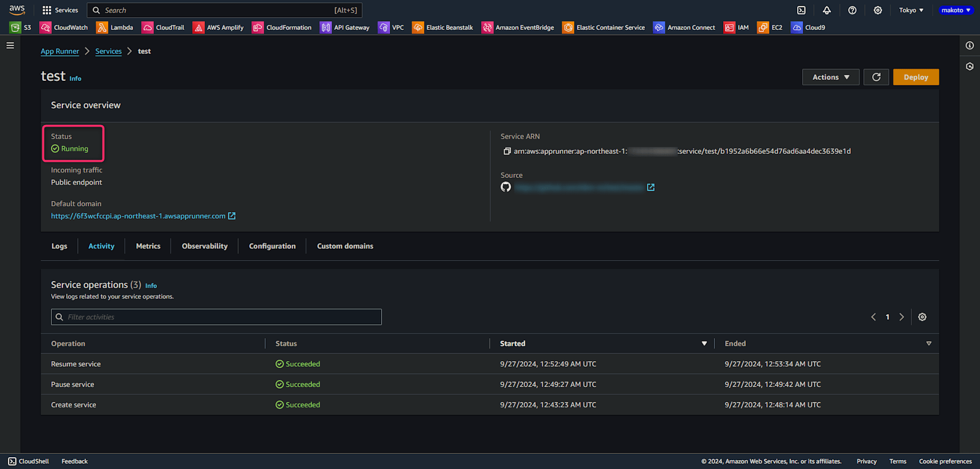Open EC2 shortcut in favorites bar
980x469 pixels.
[770, 27]
